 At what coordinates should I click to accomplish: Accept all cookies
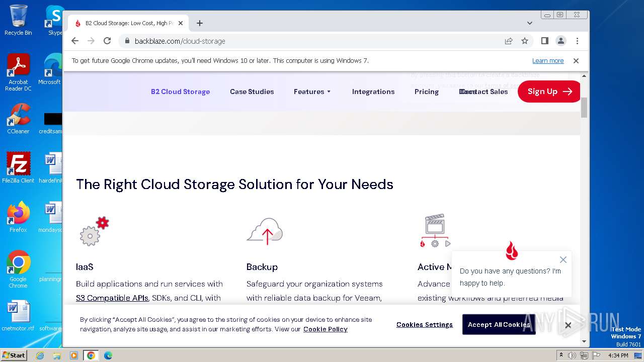point(499,325)
